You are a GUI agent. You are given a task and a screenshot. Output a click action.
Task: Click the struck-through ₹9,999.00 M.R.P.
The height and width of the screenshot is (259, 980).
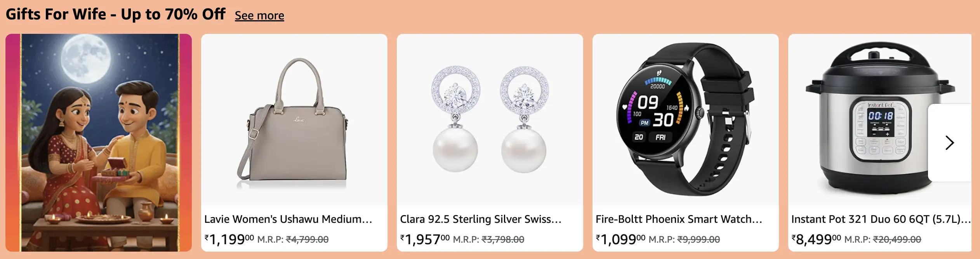point(699,240)
